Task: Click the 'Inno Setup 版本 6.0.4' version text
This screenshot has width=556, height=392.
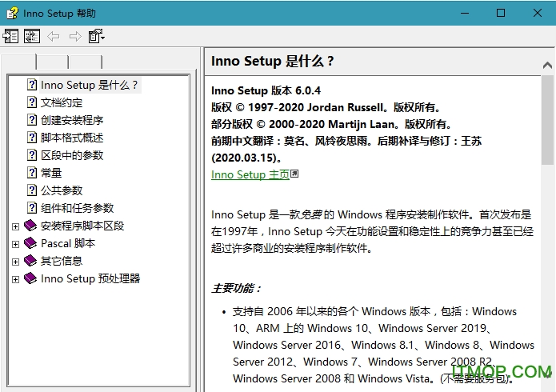Action: pyautogui.click(x=266, y=91)
